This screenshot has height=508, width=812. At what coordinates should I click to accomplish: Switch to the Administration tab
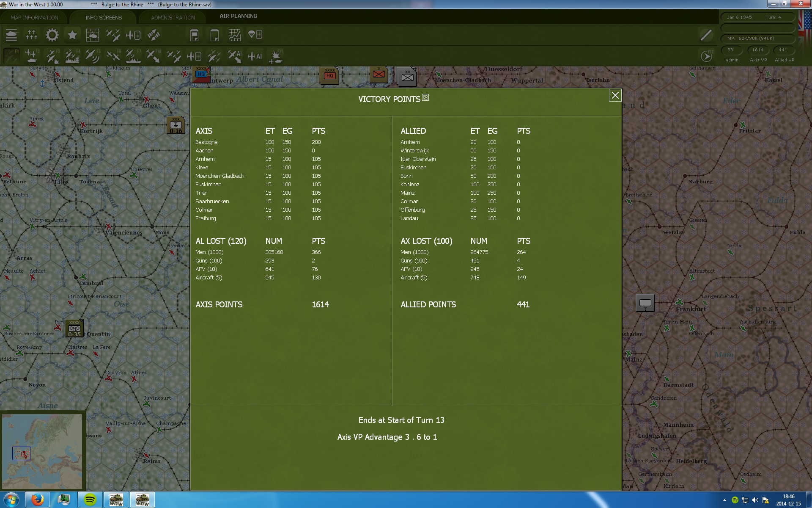click(173, 17)
